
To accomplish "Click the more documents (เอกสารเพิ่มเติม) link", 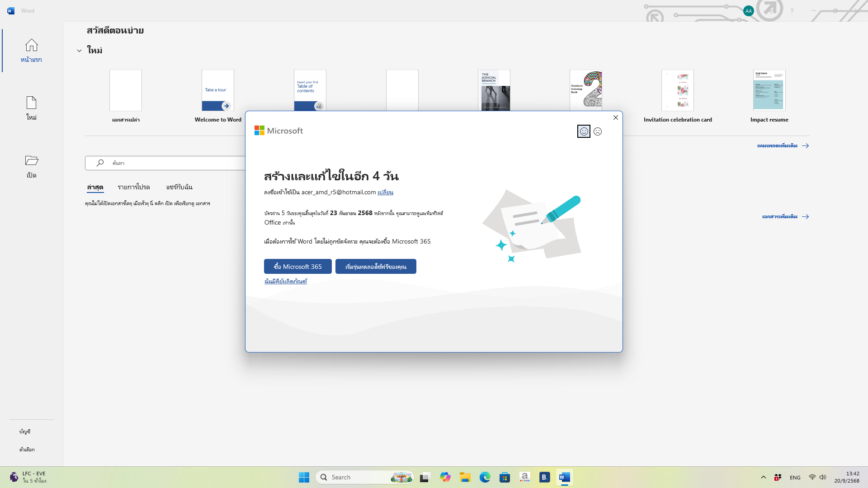I will tap(785, 216).
